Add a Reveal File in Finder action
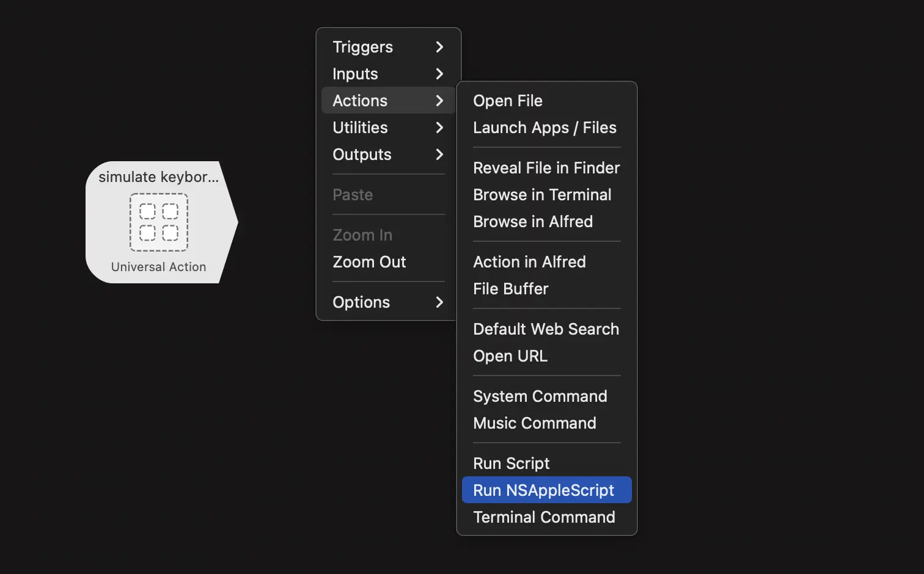This screenshot has height=574, width=924. click(547, 168)
